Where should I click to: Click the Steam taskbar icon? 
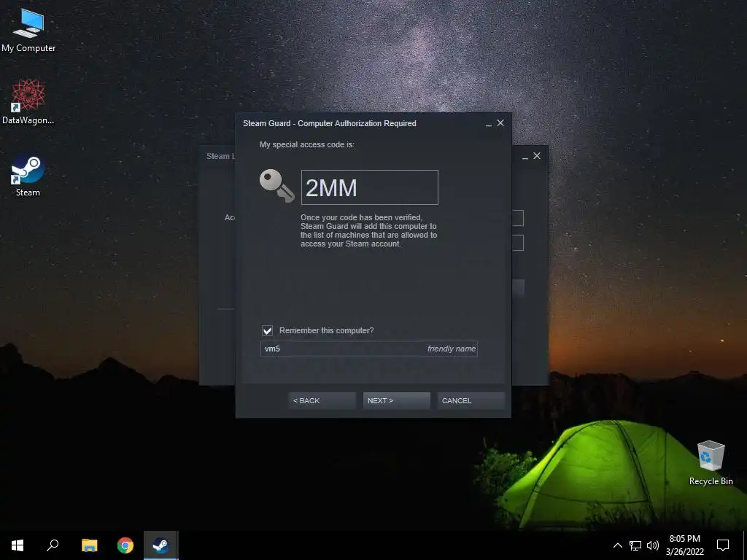[161, 545]
